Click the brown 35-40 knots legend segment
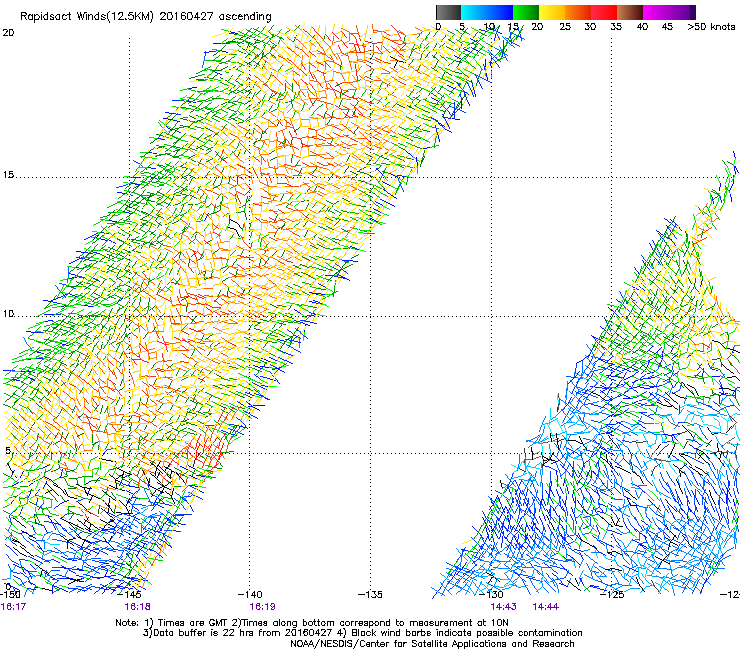740x650 pixels. pos(630,12)
